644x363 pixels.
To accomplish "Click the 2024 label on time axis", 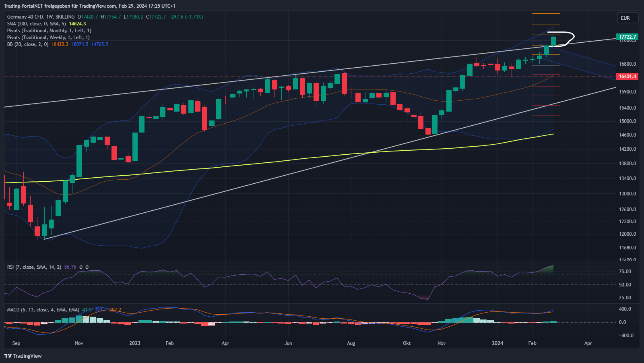I will tap(497, 343).
